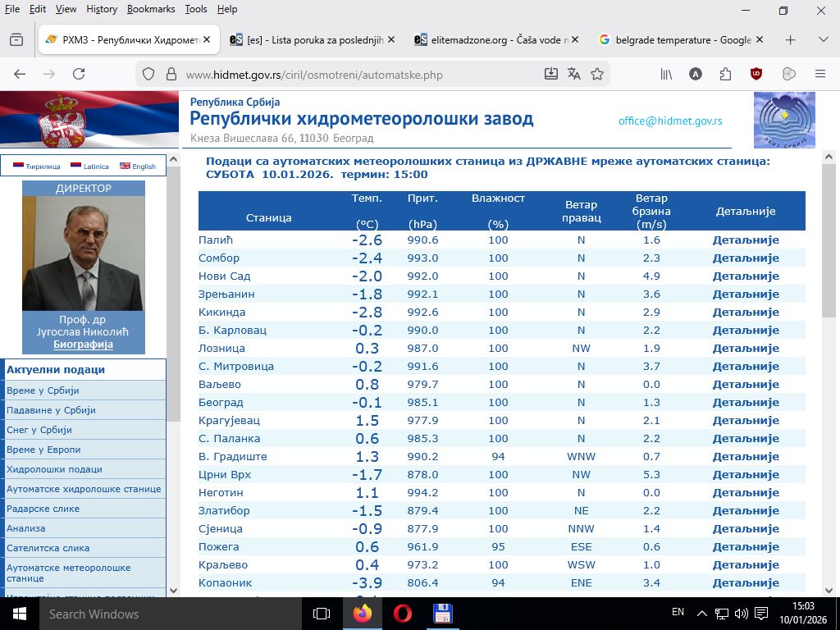Open the Firefox extensions puzzle icon
Image resolution: width=840 pixels, height=630 pixels.
pos(725,74)
